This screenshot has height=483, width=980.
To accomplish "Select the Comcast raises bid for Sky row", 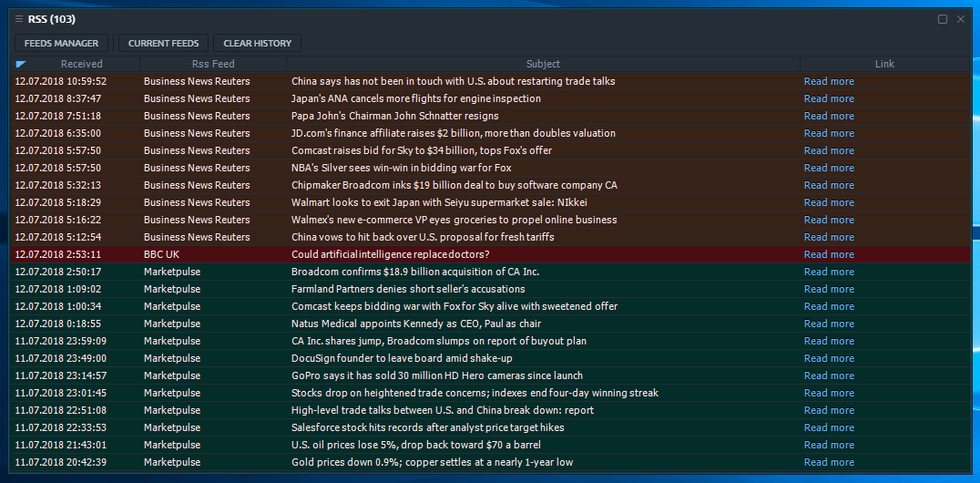I will 422,150.
